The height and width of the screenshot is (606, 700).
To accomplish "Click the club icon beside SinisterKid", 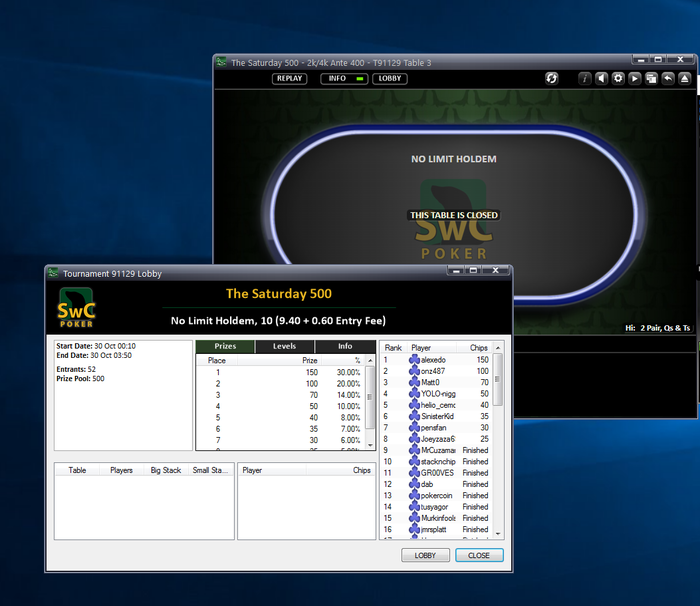I will pyautogui.click(x=414, y=416).
